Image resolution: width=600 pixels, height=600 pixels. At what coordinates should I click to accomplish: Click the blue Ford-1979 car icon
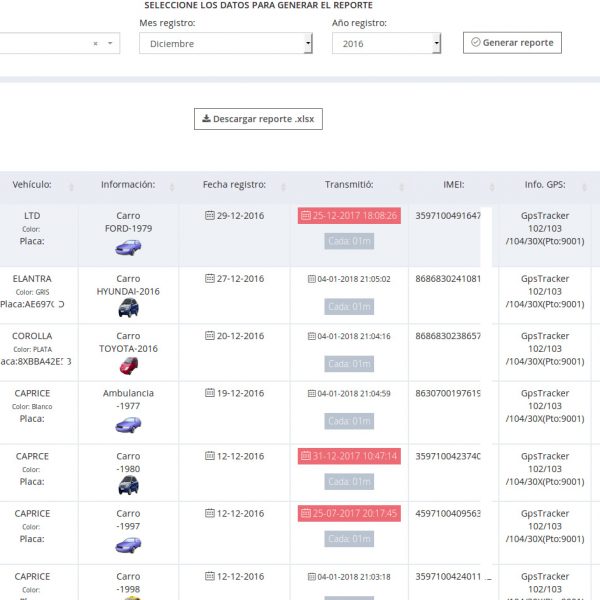[x=128, y=248]
